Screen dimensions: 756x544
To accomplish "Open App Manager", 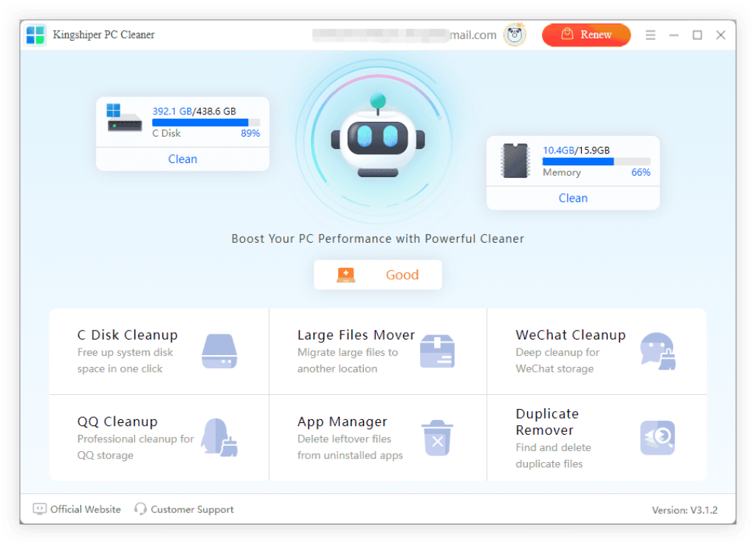I will point(378,438).
